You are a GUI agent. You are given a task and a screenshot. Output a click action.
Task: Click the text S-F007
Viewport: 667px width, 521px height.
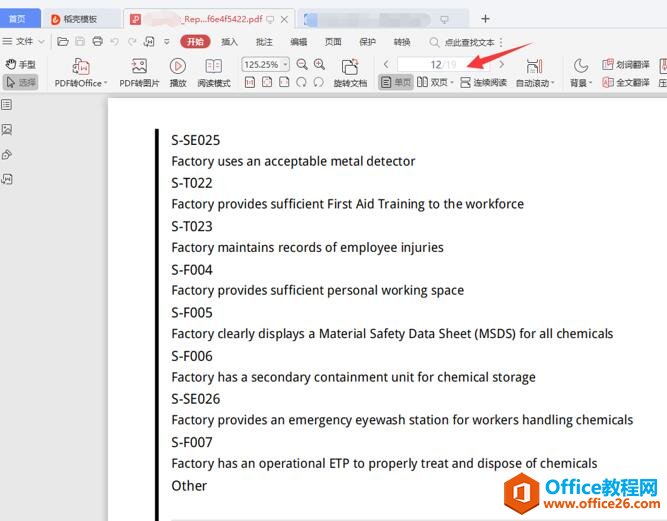tap(191, 442)
